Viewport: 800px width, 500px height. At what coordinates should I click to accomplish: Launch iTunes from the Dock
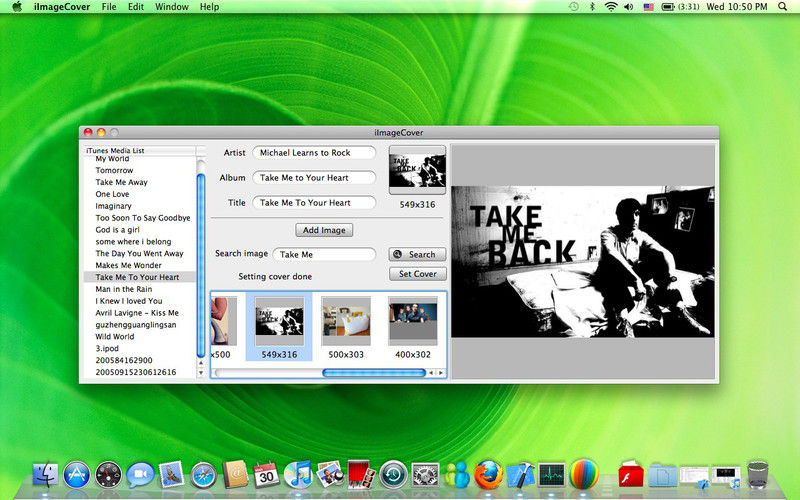click(298, 474)
